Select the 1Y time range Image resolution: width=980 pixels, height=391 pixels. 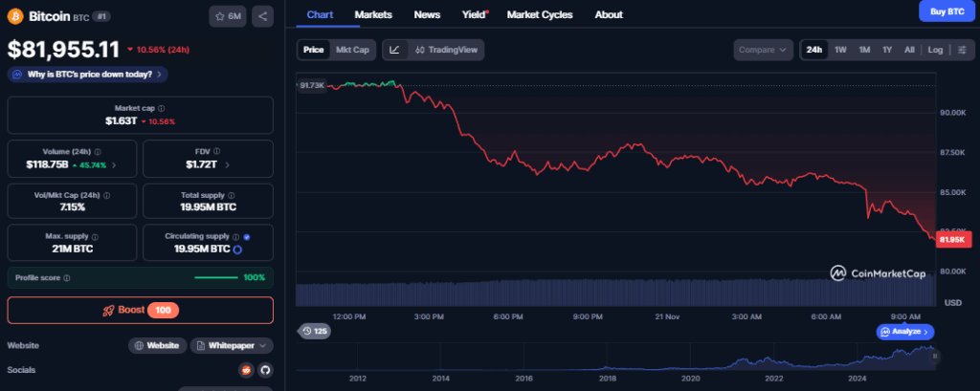click(x=887, y=50)
